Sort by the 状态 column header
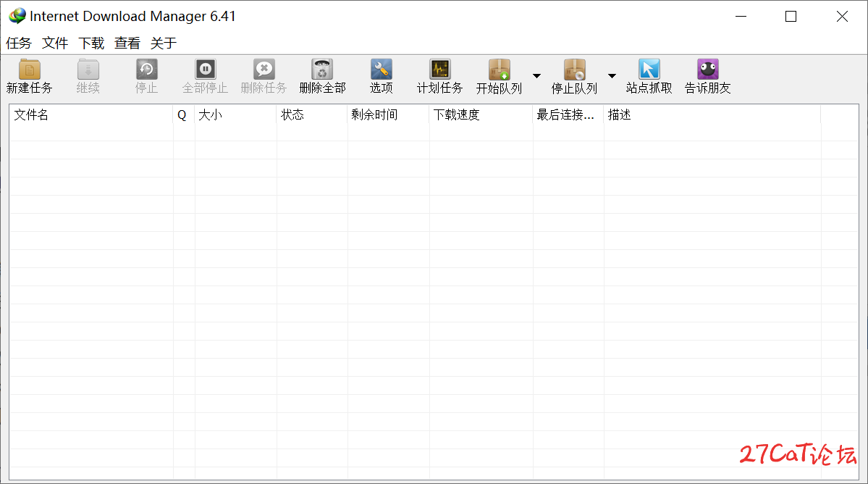This screenshot has width=868, height=484. point(312,114)
